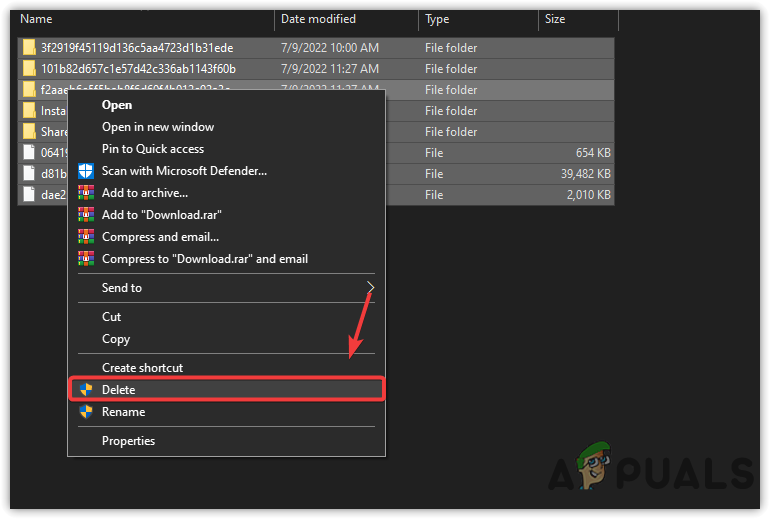Image resolution: width=770 pixels, height=519 pixels.
Task: Click the WinRAR icon beside Add to "Download.rar"
Action: [85, 215]
